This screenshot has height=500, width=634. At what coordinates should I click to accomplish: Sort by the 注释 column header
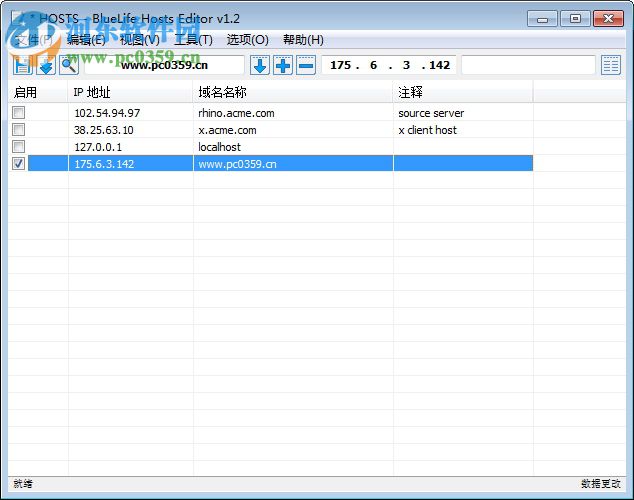(x=463, y=92)
